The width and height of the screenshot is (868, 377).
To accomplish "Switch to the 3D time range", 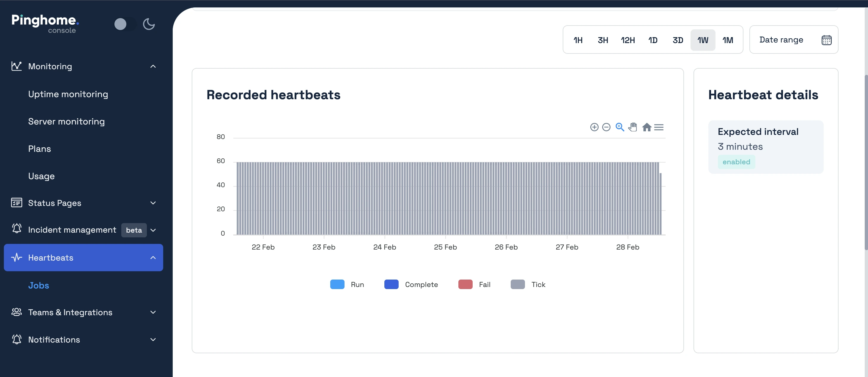I will coord(678,40).
